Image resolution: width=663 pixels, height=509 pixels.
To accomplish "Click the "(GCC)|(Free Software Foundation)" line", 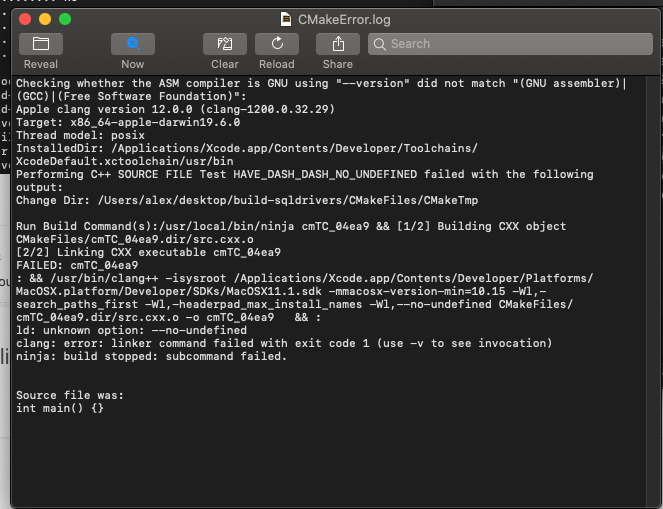I will coord(131,96).
